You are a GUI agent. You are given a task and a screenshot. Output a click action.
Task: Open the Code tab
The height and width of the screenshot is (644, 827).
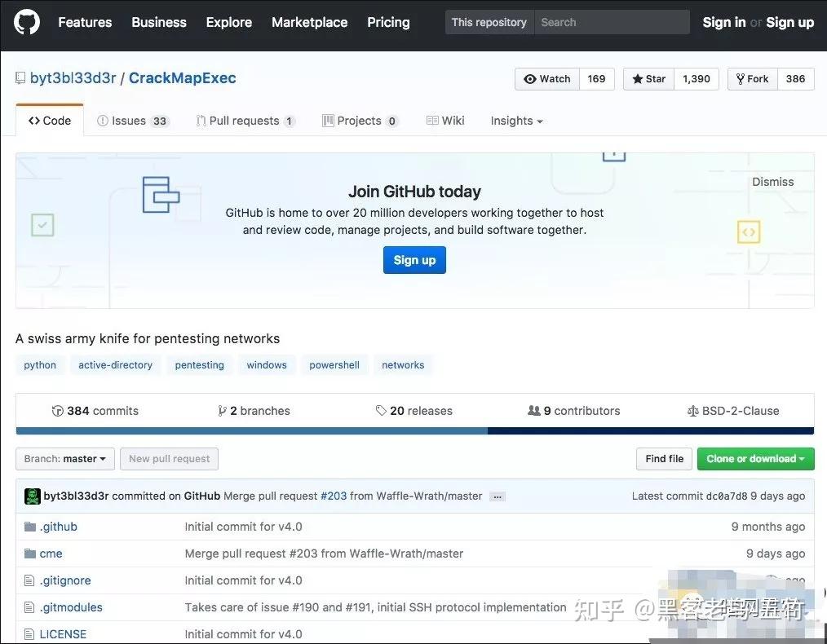click(x=50, y=121)
